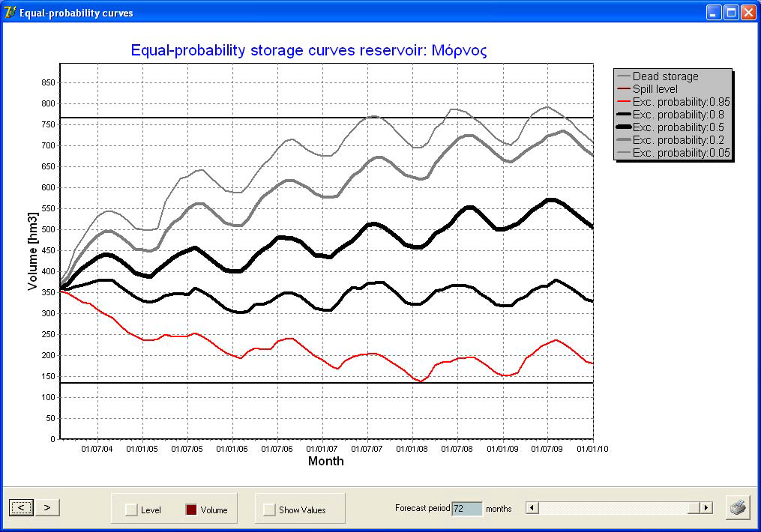Click the '01/01/10' x-axis date label

click(592, 449)
